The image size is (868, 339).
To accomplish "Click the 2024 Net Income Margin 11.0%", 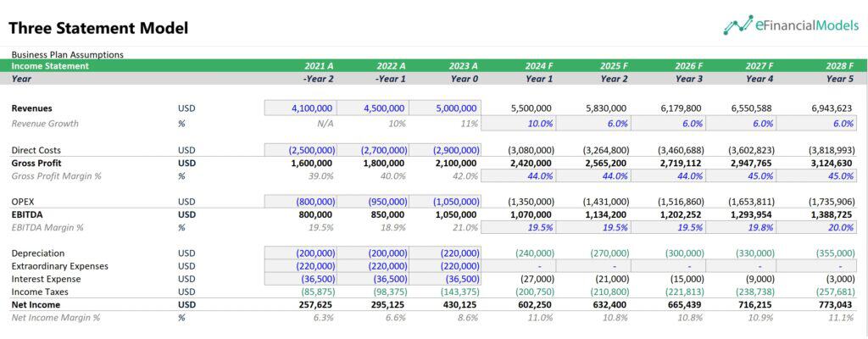I will [541, 318].
